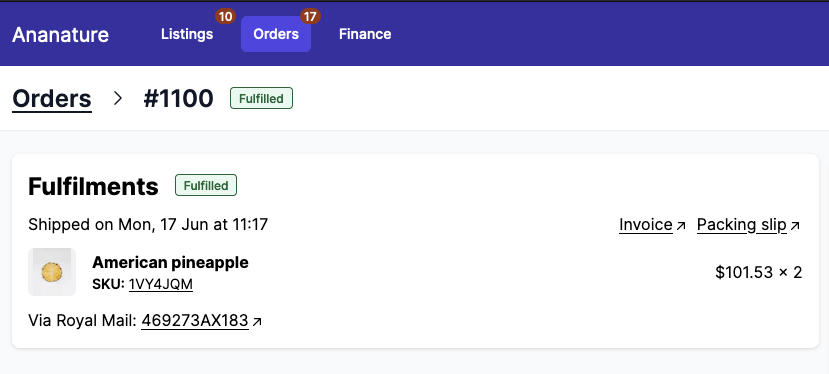829x374 pixels.
Task: Open the Listings tab
Action: 187,34
